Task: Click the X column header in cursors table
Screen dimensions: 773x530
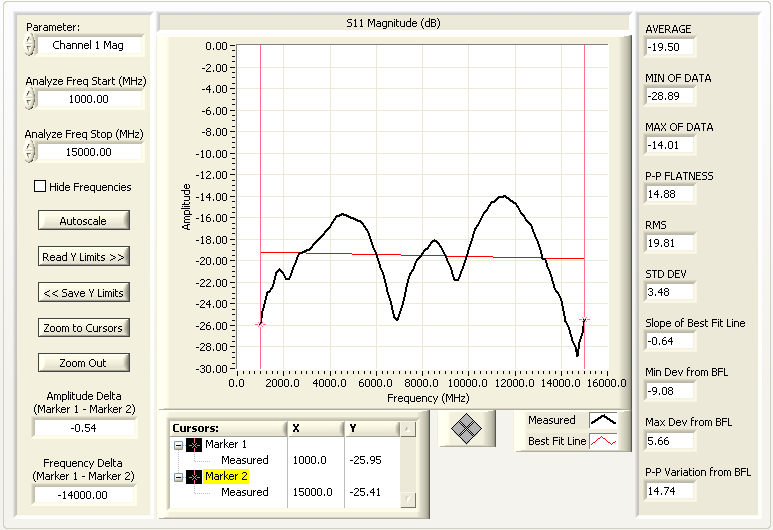Action: pyautogui.click(x=316, y=428)
